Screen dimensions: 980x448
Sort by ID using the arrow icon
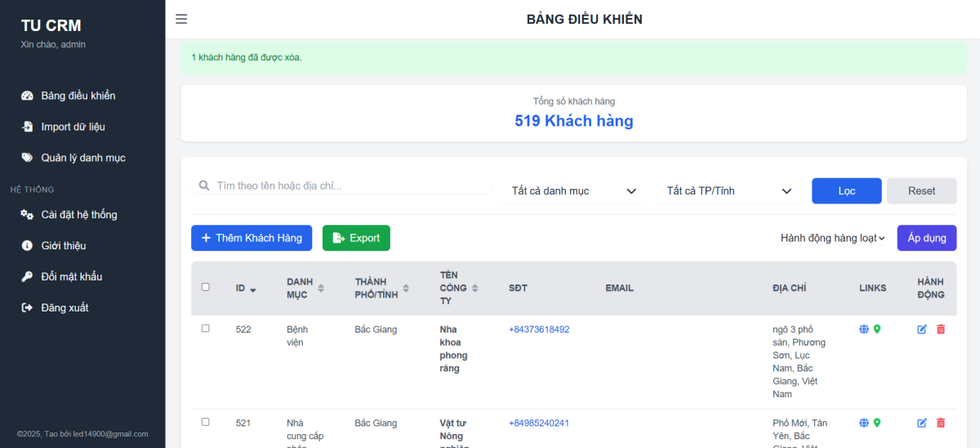[x=253, y=289]
